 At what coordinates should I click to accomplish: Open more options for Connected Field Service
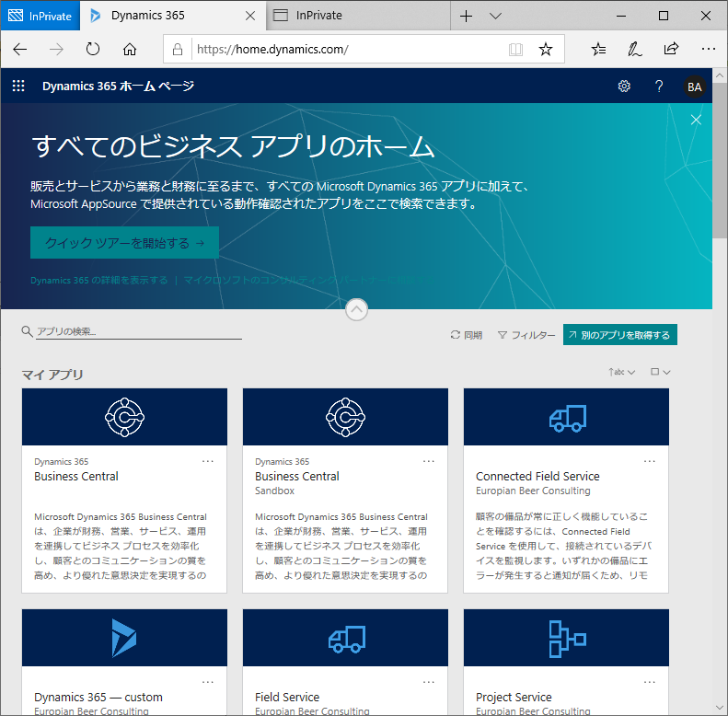click(x=650, y=461)
